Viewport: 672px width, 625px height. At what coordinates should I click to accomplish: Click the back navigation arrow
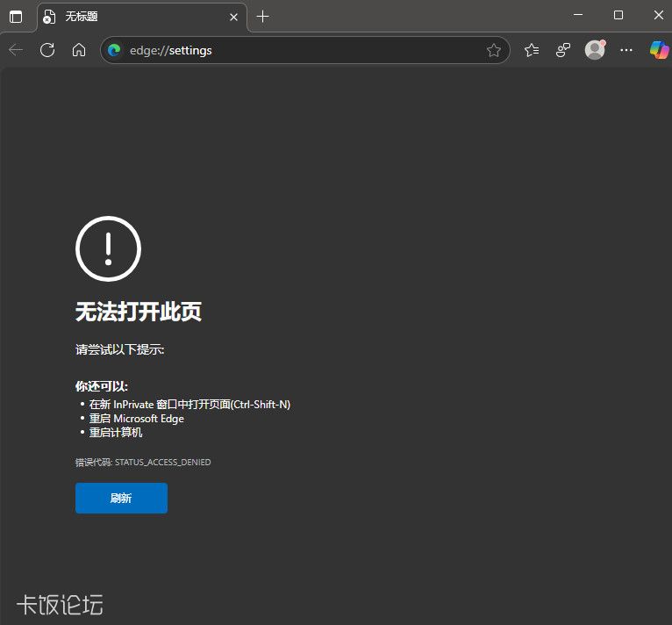(16, 50)
